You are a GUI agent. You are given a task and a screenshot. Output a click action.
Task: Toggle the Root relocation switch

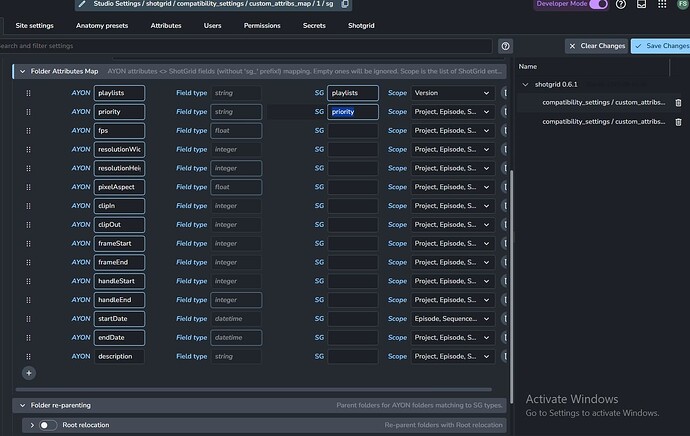click(x=48, y=425)
